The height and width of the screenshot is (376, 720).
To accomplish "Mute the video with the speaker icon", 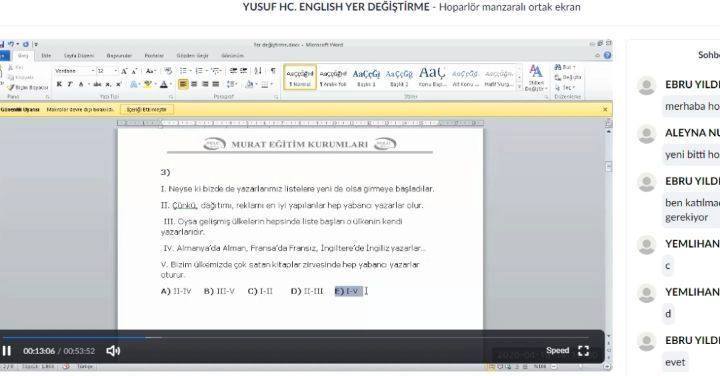I will pyautogui.click(x=113, y=351).
